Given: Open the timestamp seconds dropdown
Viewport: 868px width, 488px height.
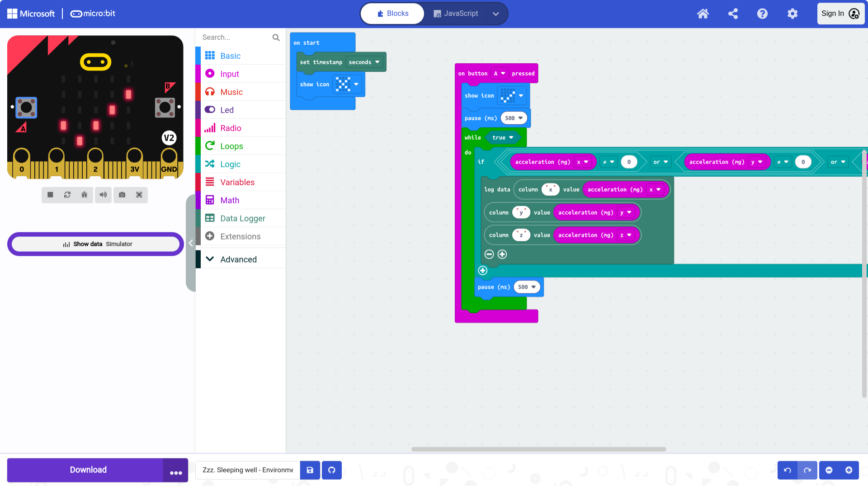Looking at the screenshot, I should pos(364,62).
